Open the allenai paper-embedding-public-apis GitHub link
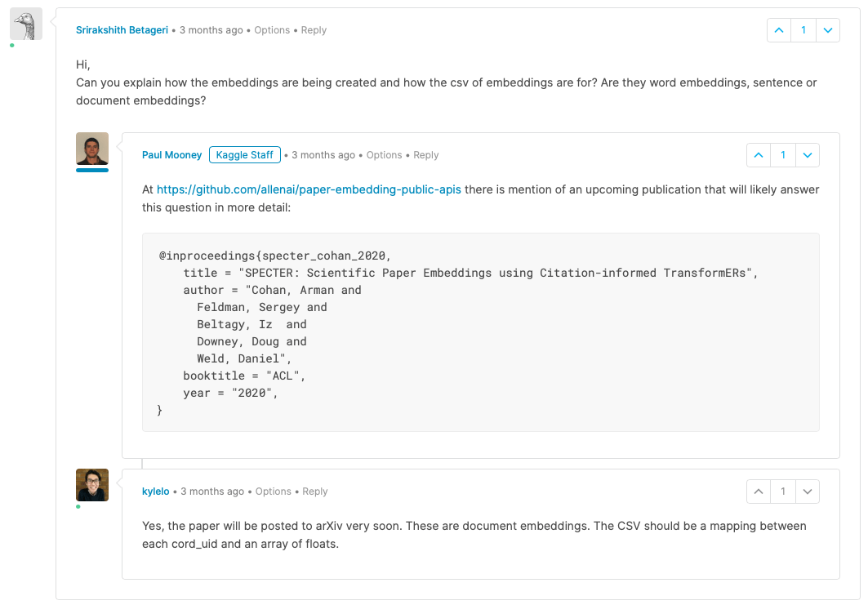This screenshot has width=868, height=605. (x=309, y=190)
